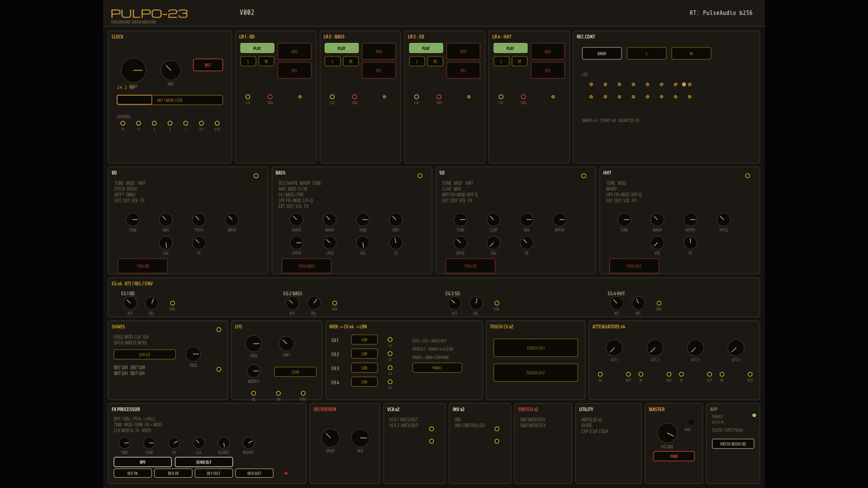The image size is (868, 488).
Task: Click the ATT 1 IN jack
Action: click(x=600, y=375)
